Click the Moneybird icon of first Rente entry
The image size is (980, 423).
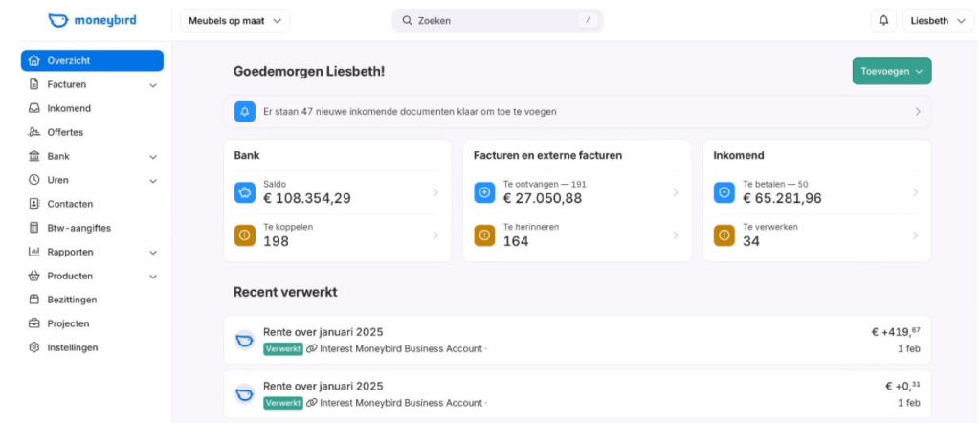pyautogui.click(x=244, y=341)
